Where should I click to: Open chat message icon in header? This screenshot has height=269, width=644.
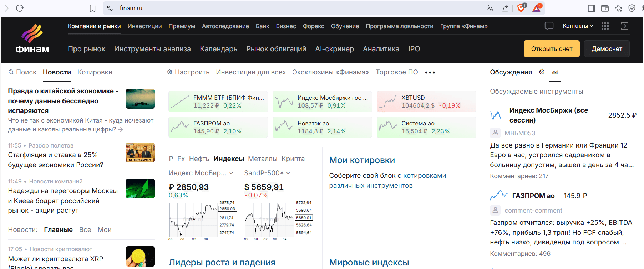(549, 26)
